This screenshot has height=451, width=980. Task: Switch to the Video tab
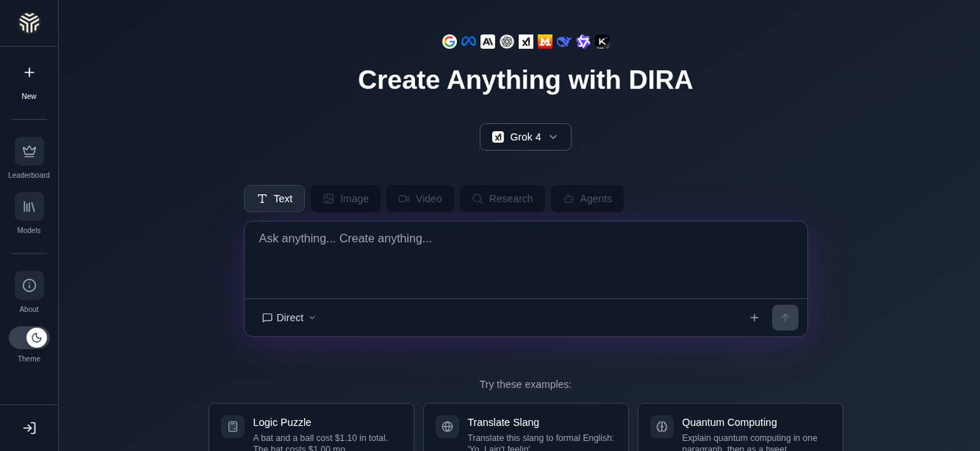click(420, 199)
